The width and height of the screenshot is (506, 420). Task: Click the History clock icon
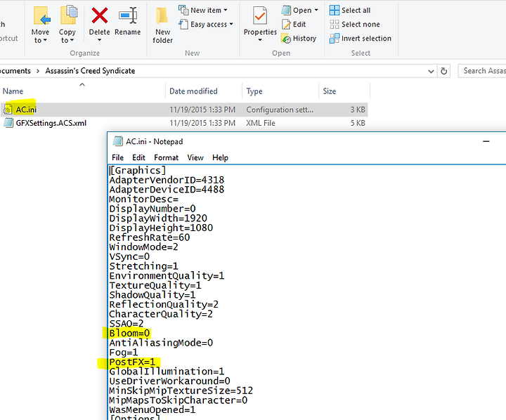(x=286, y=39)
